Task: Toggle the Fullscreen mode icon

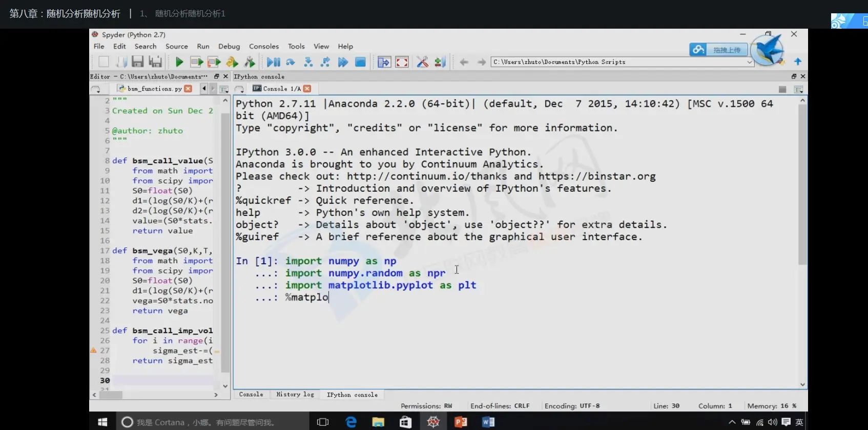Action: [x=402, y=62]
